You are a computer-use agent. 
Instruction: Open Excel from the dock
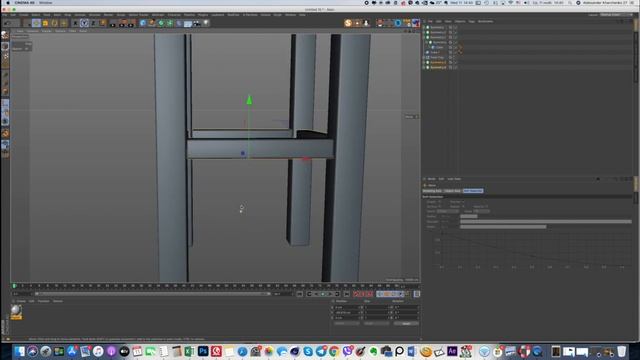pos(190,351)
